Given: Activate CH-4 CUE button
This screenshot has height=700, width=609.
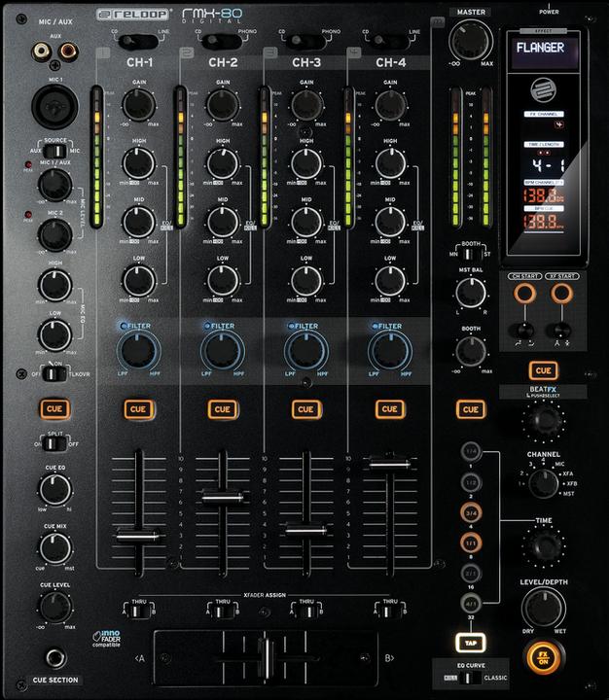Looking at the screenshot, I should tap(389, 409).
